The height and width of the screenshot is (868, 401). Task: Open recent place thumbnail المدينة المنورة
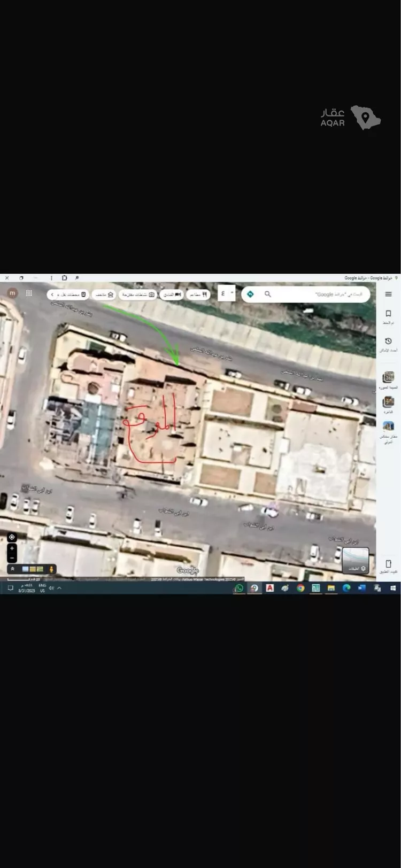click(388, 377)
